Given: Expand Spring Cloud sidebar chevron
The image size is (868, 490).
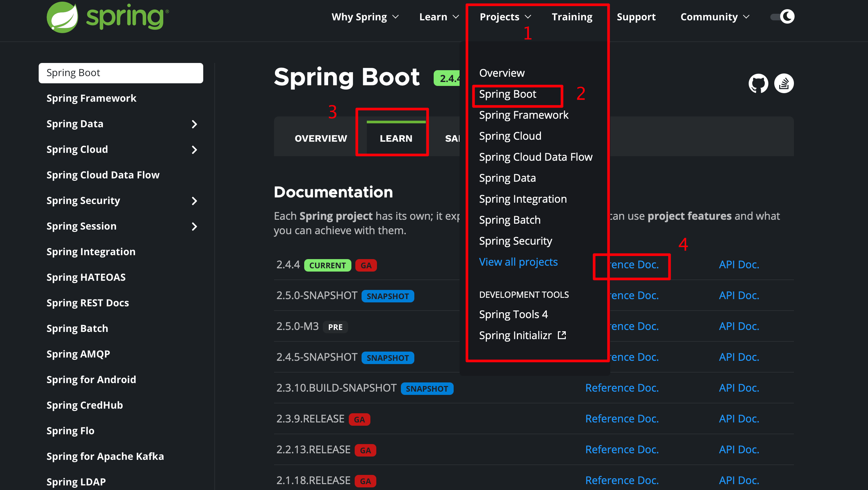Looking at the screenshot, I should tap(194, 150).
